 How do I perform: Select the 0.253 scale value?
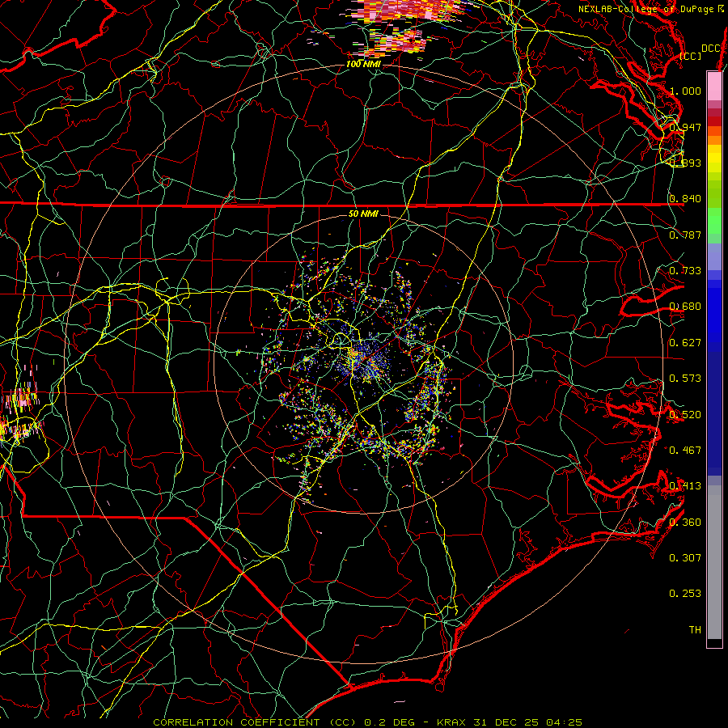point(685,594)
